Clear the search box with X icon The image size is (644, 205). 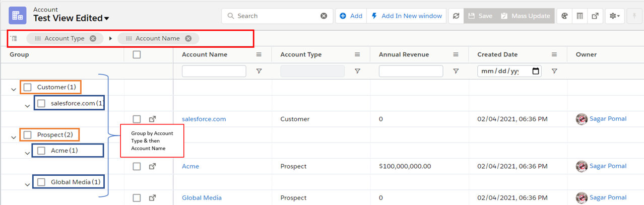[324, 16]
